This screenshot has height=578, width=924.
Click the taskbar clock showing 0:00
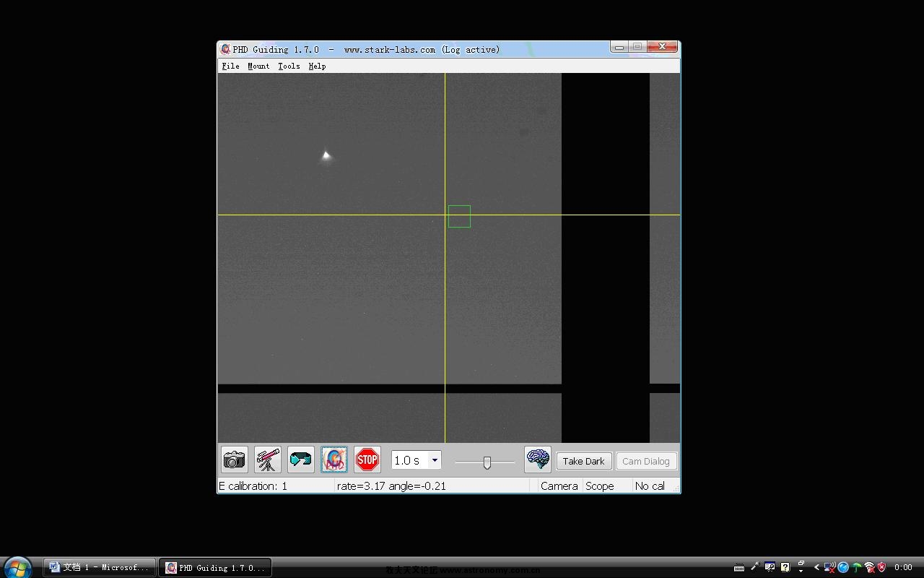[x=903, y=567]
